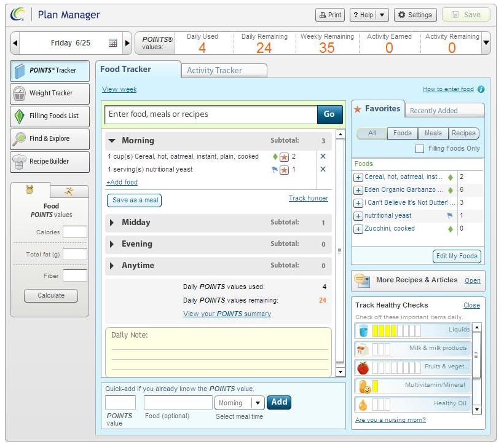Image resolution: width=504 pixels, height=444 pixels.
Task: Click the Milk & milk products icon
Action: pyautogui.click(x=362, y=349)
